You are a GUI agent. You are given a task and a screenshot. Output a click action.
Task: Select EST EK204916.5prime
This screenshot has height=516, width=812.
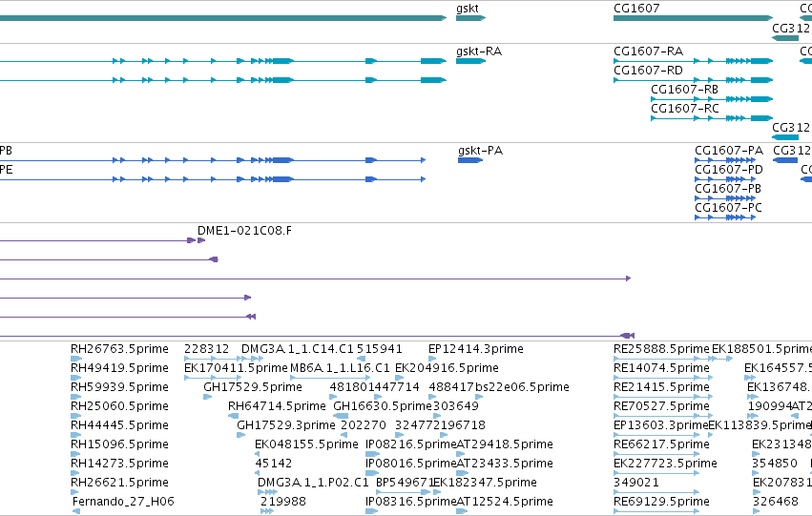point(447,368)
